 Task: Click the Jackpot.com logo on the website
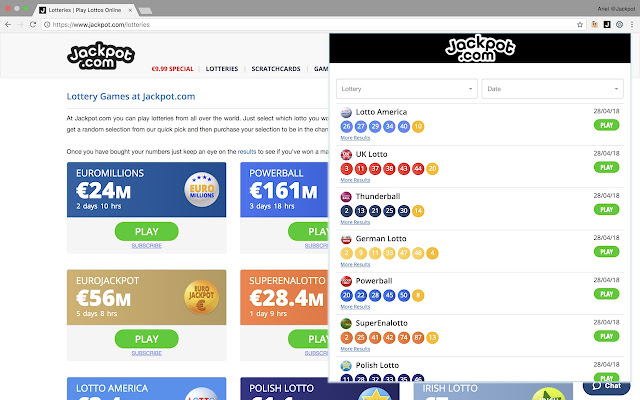tap(101, 56)
